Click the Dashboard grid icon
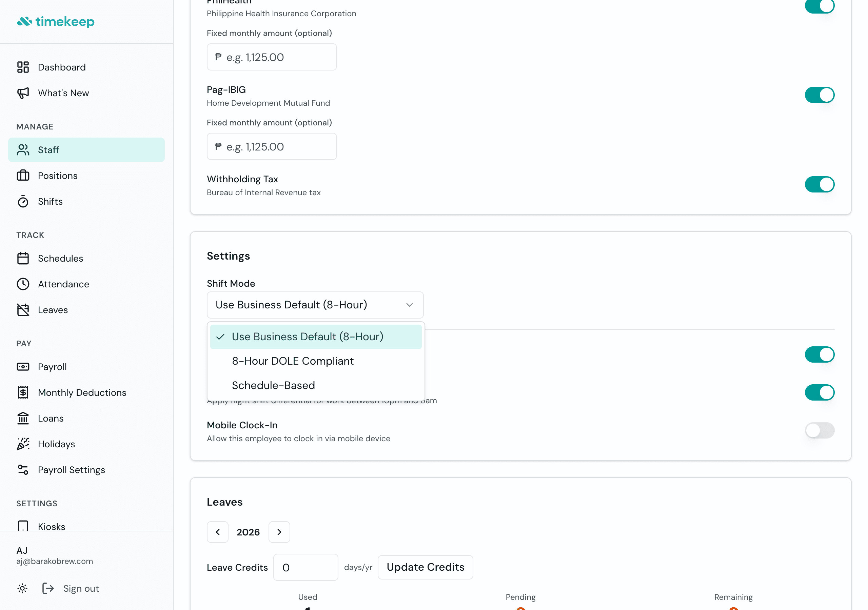Image resolution: width=868 pixels, height=610 pixels. coord(23,67)
